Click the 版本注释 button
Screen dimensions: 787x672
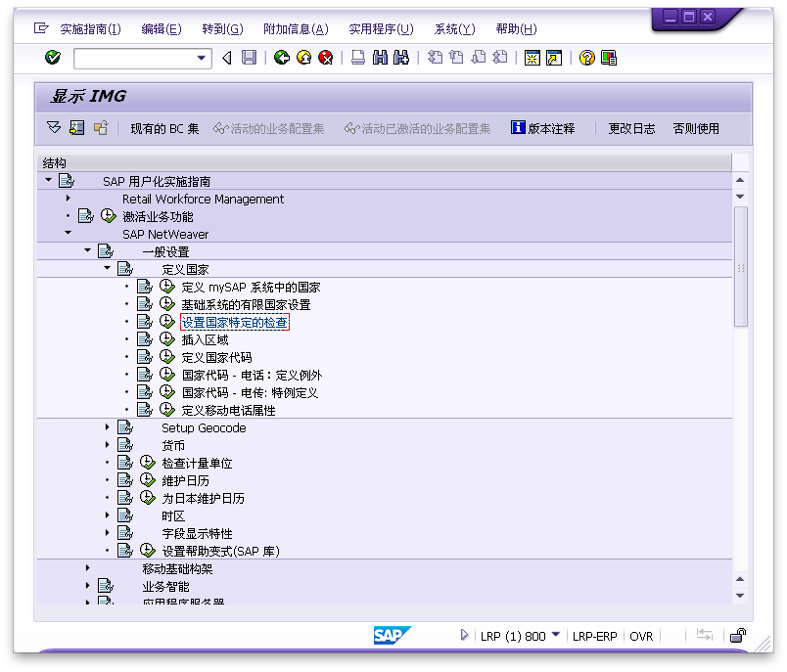pos(542,128)
